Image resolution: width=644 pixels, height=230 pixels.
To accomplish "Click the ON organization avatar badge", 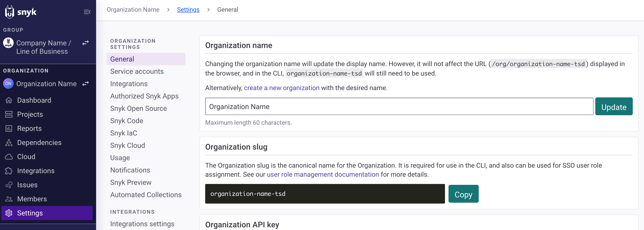I will 8,83.
